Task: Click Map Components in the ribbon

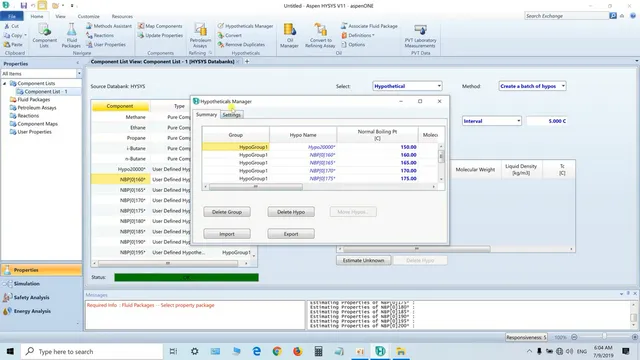Action: coord(160,26)
